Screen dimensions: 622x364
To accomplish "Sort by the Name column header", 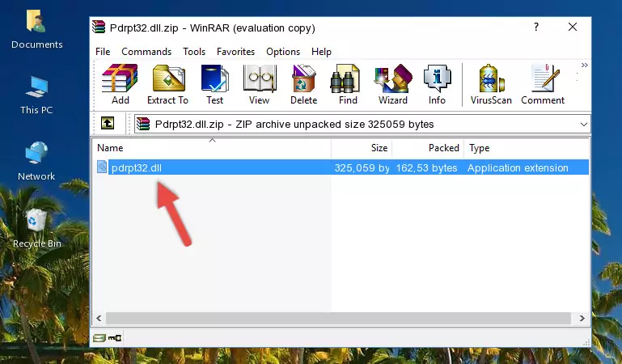I will coord(212,148).
